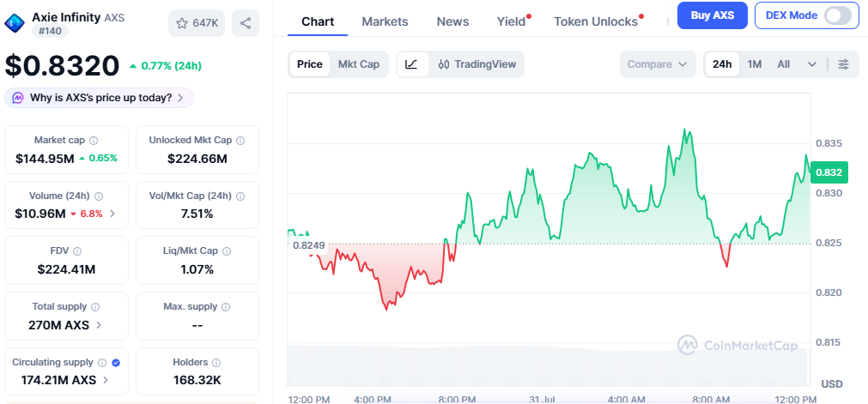The width and height of the screenshot is (868, 404).
Task: Click the USD currency label on chart
Action: click(x=831, y=383)
